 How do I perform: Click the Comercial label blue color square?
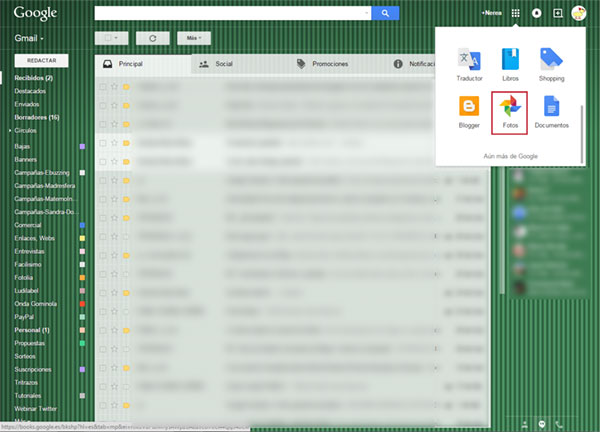[x=82, y=225]
